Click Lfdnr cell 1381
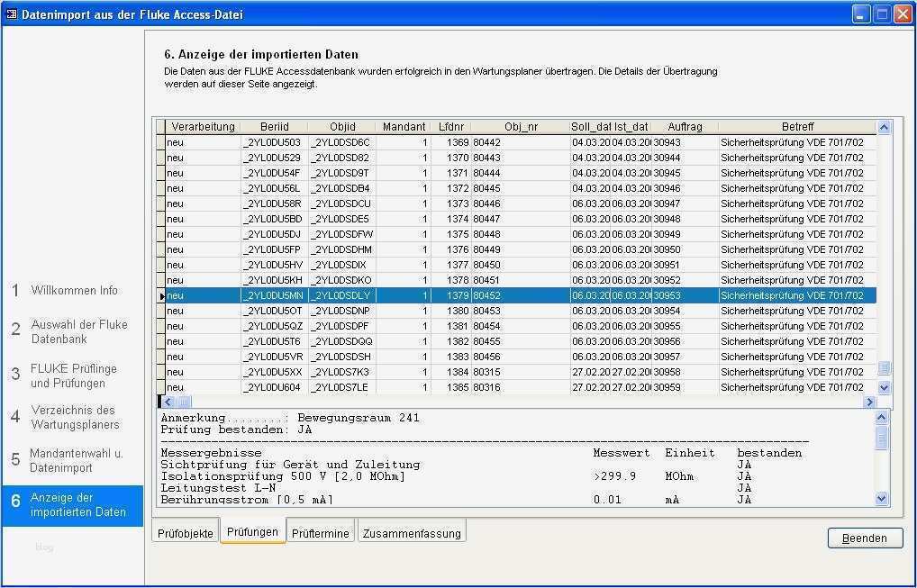 pyautogui.click(x=451, y=326)
